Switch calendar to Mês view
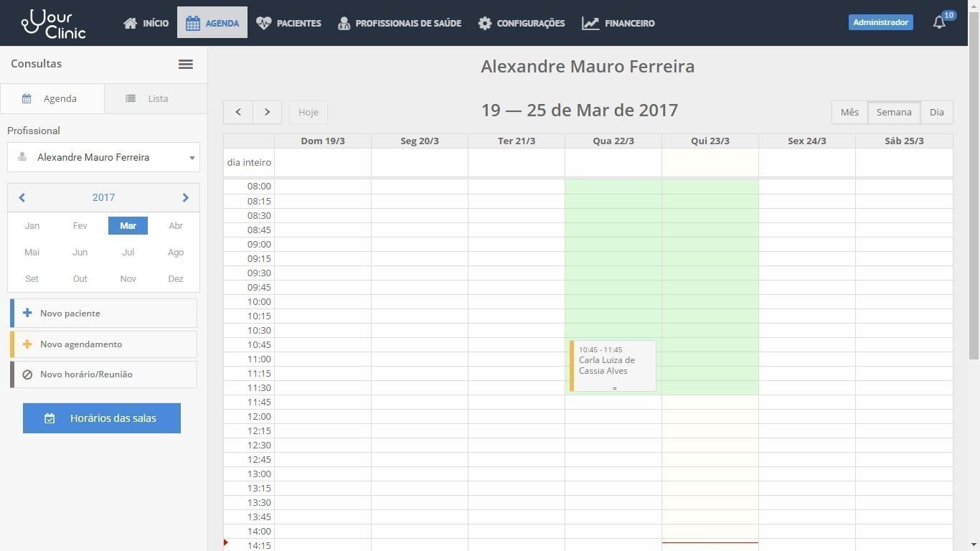Image resolution: width=980 pixels, height=551 pixels. (x=849, y=112)
